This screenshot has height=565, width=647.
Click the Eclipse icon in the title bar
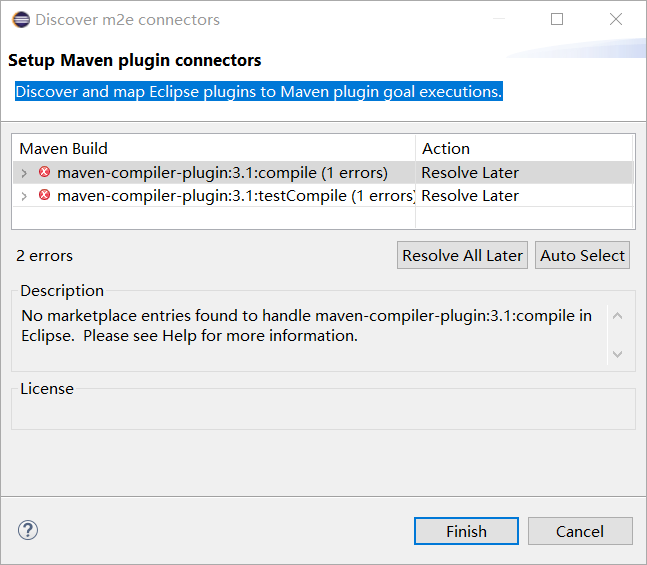pyautogui.click(x=21, y=19)
